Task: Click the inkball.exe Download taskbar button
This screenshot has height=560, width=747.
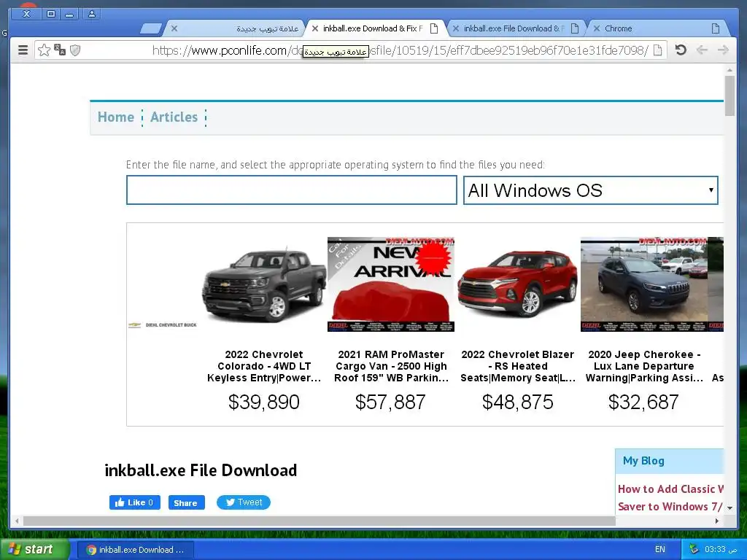Action: 135,550
